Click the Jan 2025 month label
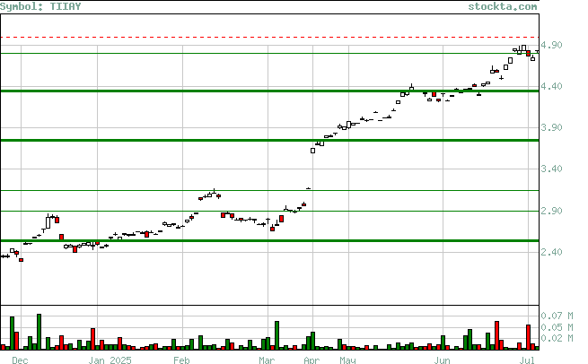The width and height of the screenshot is (588, 364). (110, 360)
